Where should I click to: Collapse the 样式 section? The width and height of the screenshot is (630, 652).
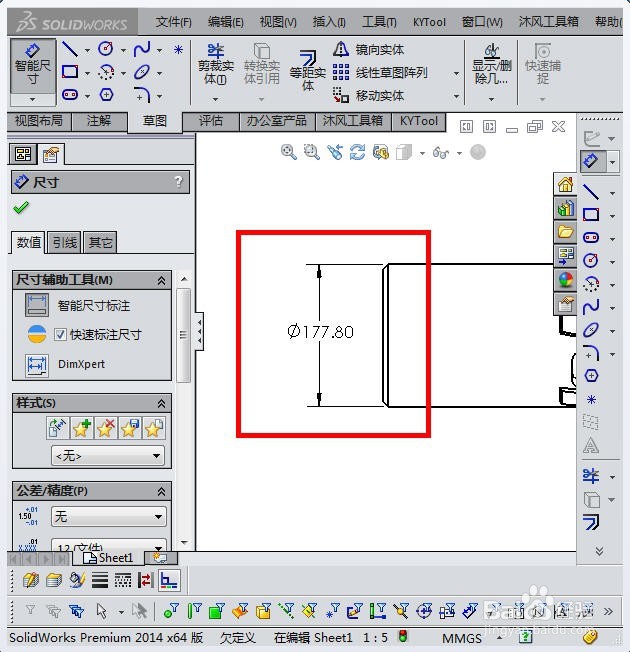coord(161,403)
